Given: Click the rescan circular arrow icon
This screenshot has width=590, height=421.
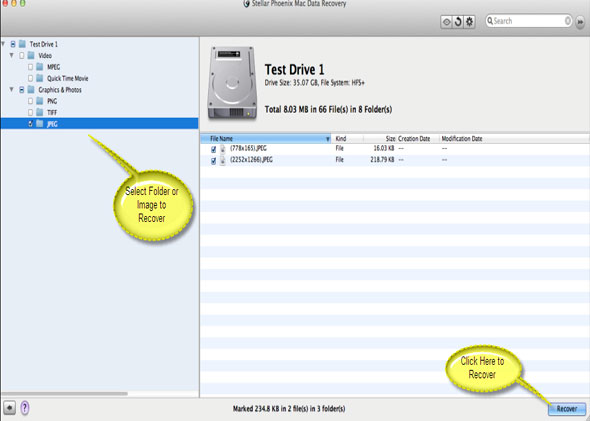Looking at the screenshot, I should click(458, 22).
